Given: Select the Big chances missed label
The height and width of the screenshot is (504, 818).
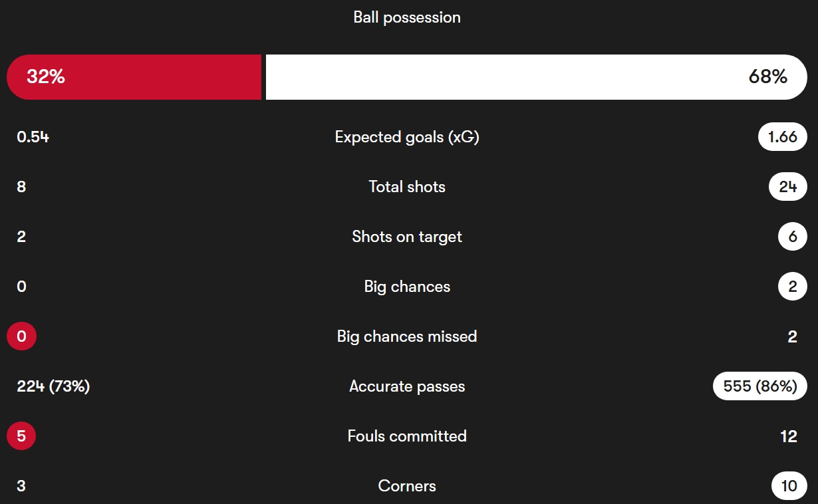Looking at the screenshot, I should (407, 336).
